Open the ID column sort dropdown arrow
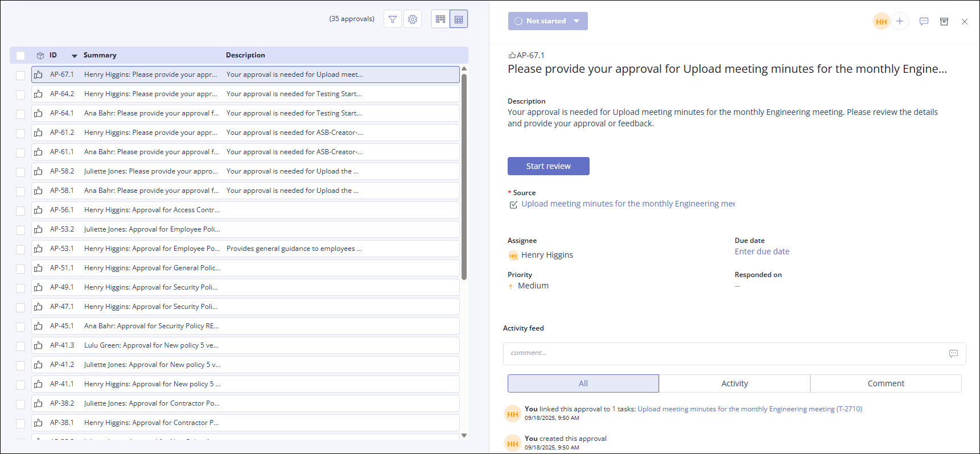Screen dimensions: 980x454 (74, 56)
